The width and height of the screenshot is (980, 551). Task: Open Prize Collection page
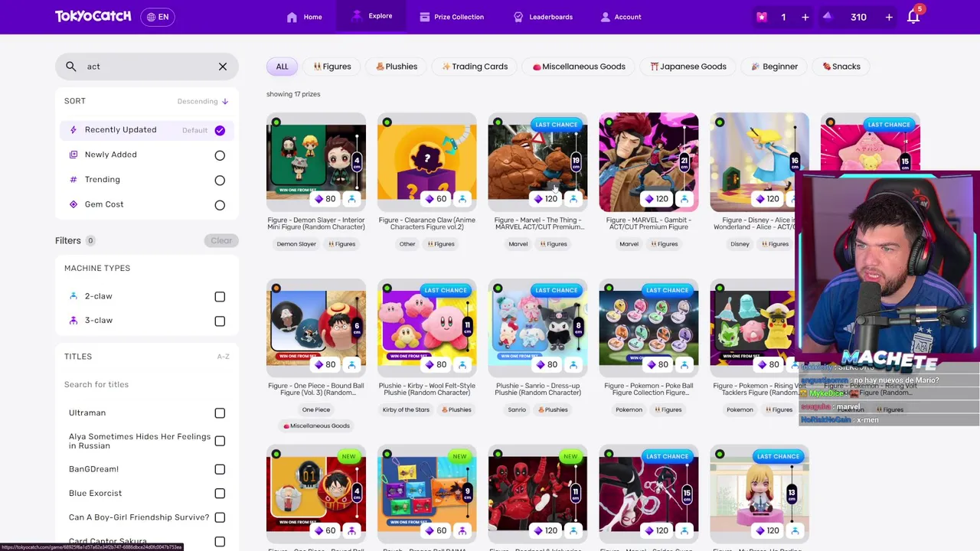pos(452,17)
